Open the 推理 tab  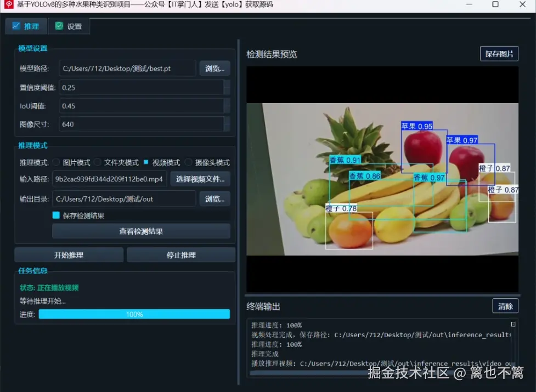pos(26,26)
